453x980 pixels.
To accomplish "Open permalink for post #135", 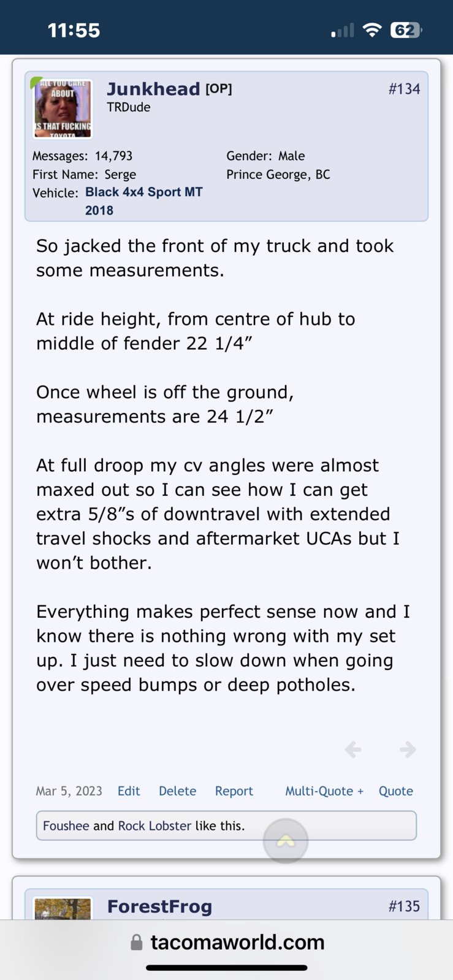I will click(x=404, y=906).
